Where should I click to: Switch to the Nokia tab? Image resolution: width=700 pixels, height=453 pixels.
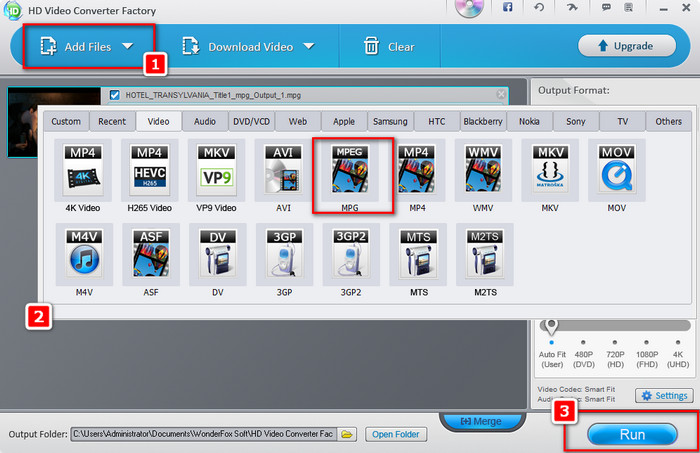[x=529, y=121]
